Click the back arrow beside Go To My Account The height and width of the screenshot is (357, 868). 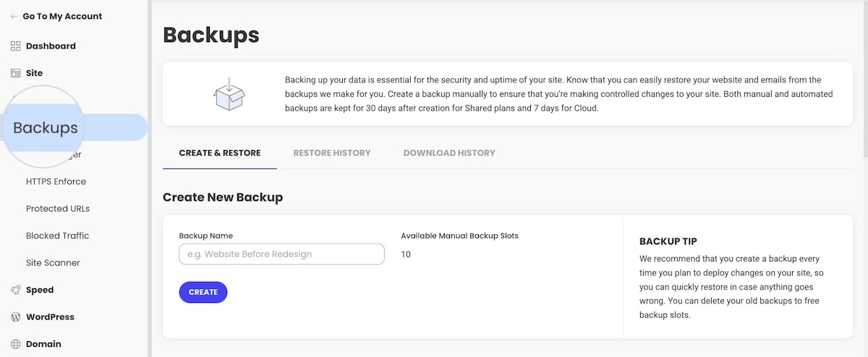[14, 17]
